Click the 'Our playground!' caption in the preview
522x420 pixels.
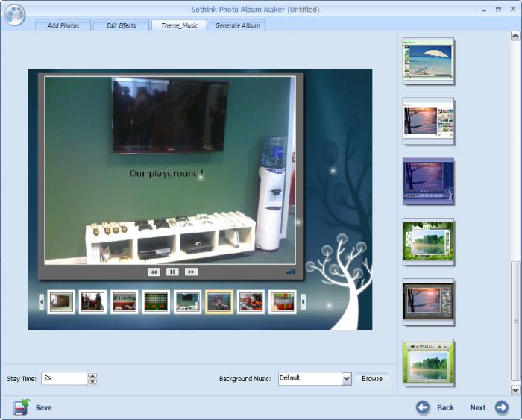click(166, 173)
